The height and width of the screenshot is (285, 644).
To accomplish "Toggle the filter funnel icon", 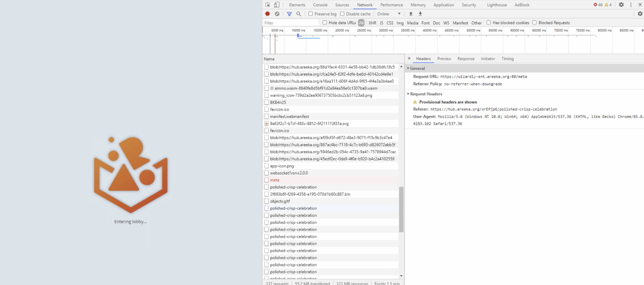I will (289, 14).
